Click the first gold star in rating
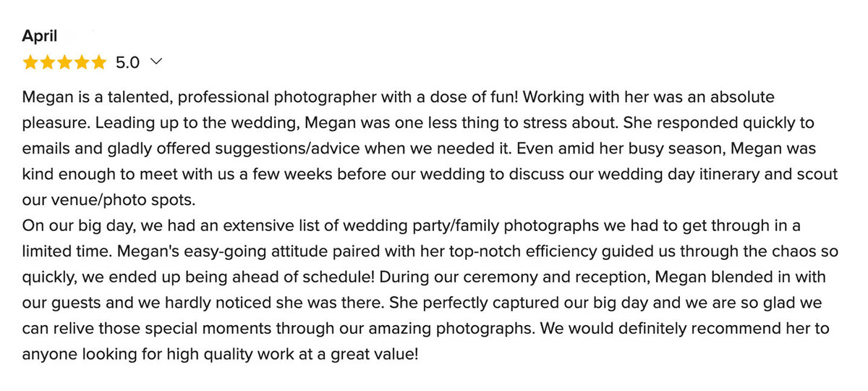This screenshot has height=391, width=868. tap(30, 63)
